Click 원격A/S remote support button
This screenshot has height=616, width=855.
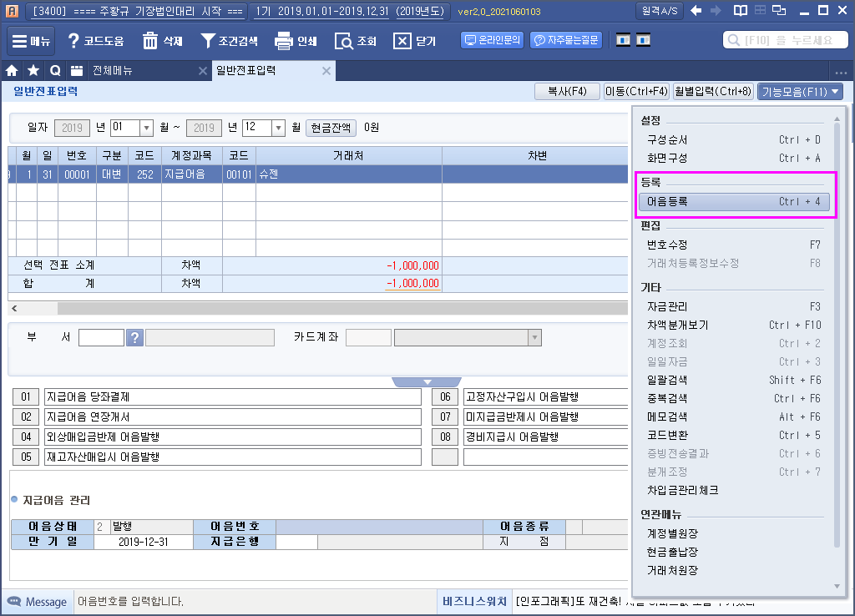click(660, 11)
